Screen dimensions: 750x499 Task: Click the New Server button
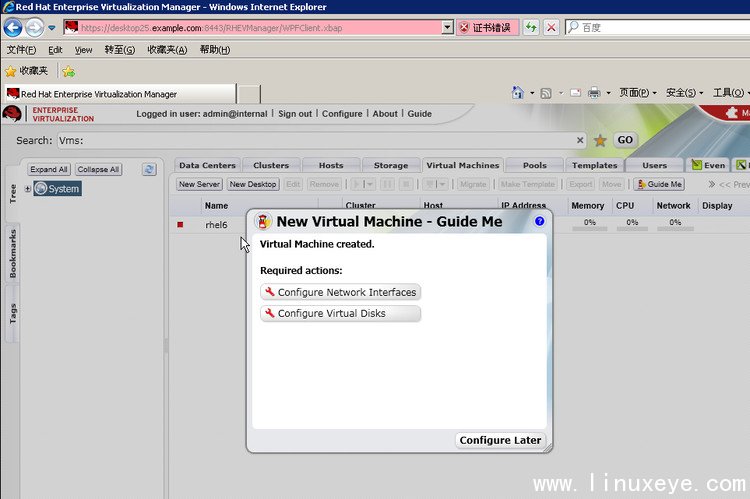199,184
